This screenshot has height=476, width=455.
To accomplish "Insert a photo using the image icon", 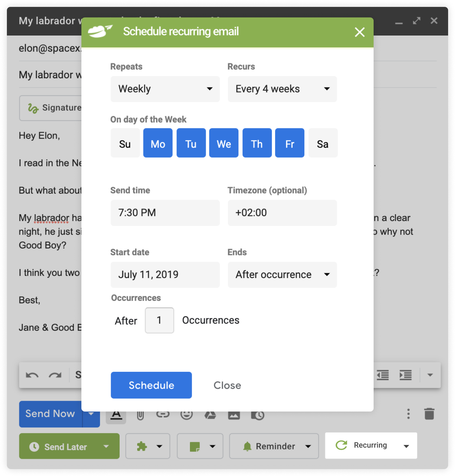I will coord(234,414).
